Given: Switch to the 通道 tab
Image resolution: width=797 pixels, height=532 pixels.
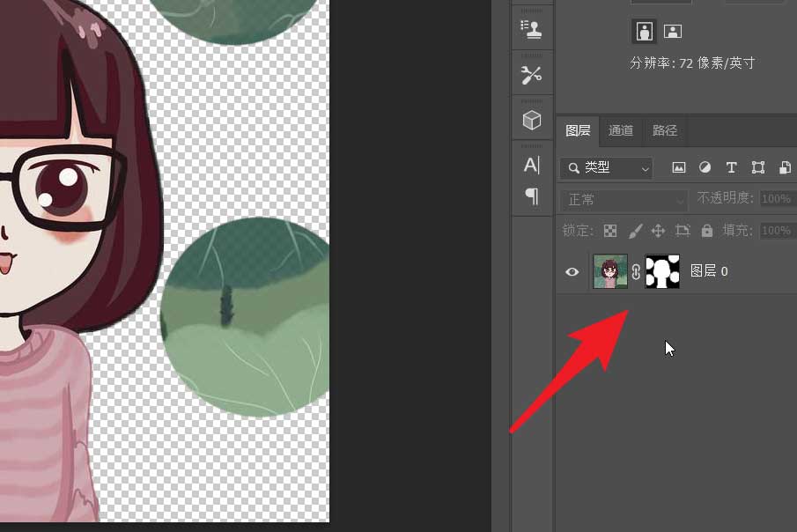Looking at the screenshot, I should click(x=621, y=130).
